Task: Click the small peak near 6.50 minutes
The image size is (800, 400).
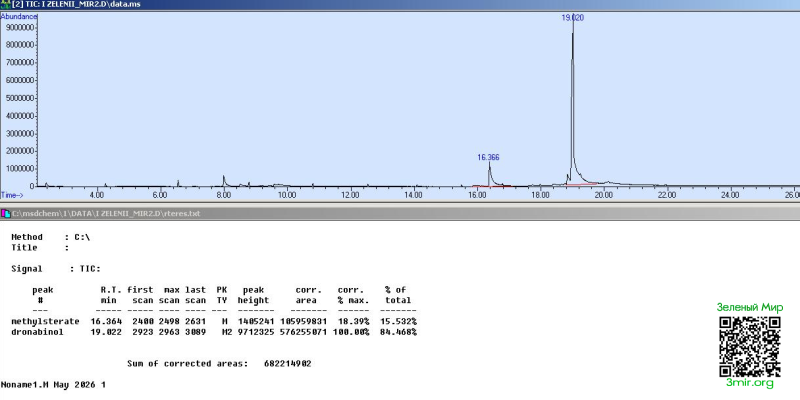Action: (x=178, y=183)
